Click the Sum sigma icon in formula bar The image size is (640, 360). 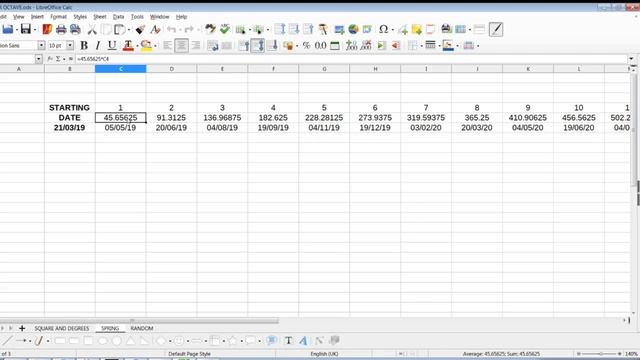pos(58,59)
